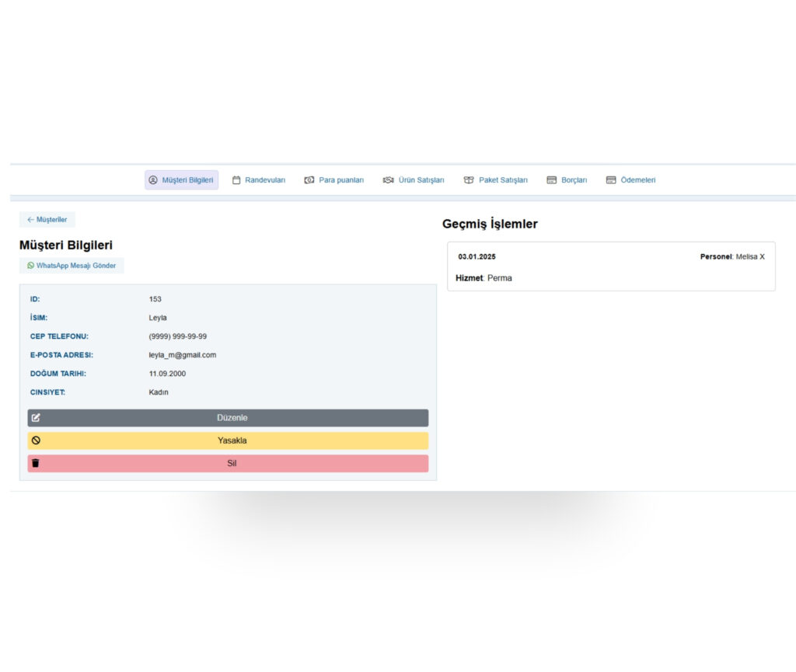The height and width of the screenshot is (672, 796).
Task: Click the handshake icon beside Ürün Satışları
Action: point(389,180)
